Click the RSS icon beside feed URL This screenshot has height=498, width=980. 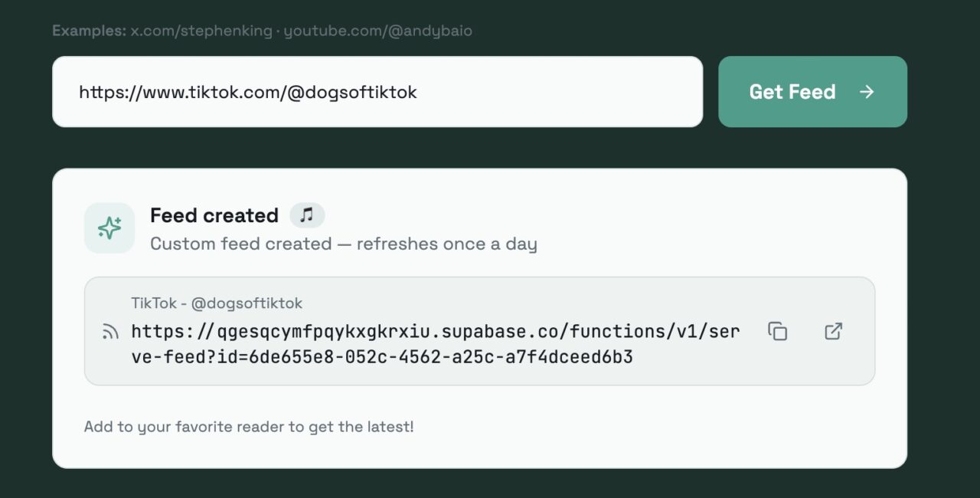pos(110,332)
